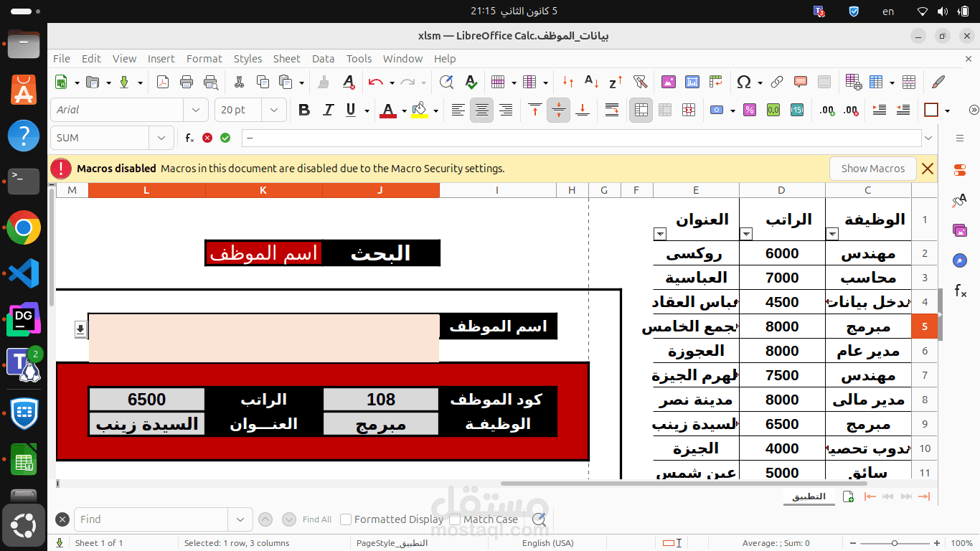Toggle italic formatting
980x551 pixels.
(x=328, y=110)
